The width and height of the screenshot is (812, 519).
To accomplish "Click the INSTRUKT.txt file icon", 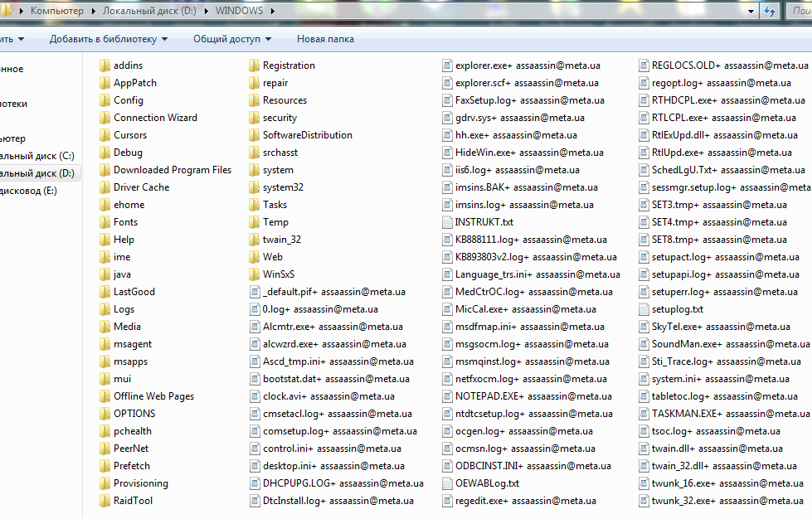I will pyautogui.click(x=447, y=222).
